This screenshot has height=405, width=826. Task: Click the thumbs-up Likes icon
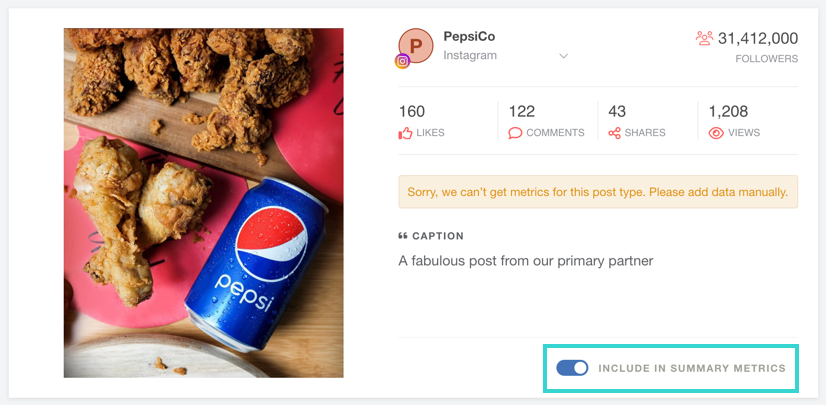tap(405, 133)
